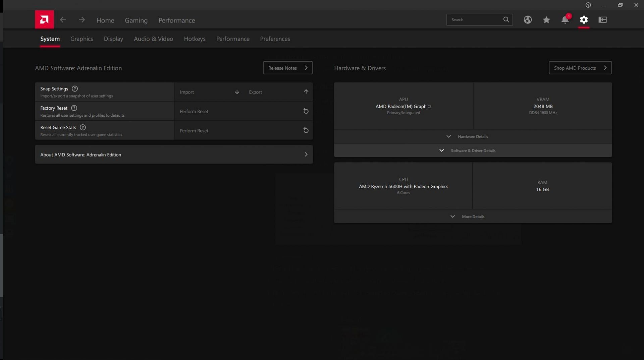The width and height of the screenshot is (644, 360).
Task: Show help for Factory Reset
Action: (74, 108)
